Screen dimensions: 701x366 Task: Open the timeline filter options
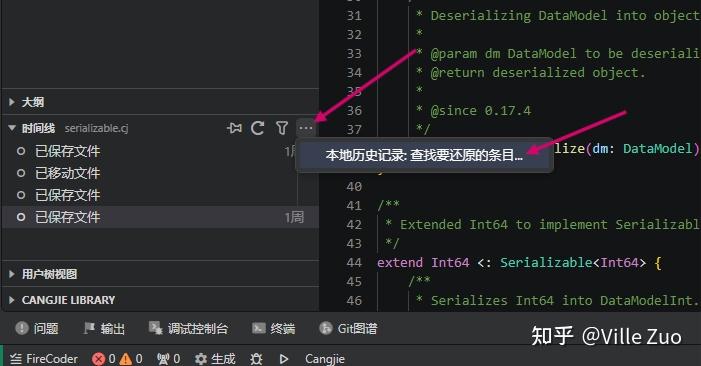[282, 128]
